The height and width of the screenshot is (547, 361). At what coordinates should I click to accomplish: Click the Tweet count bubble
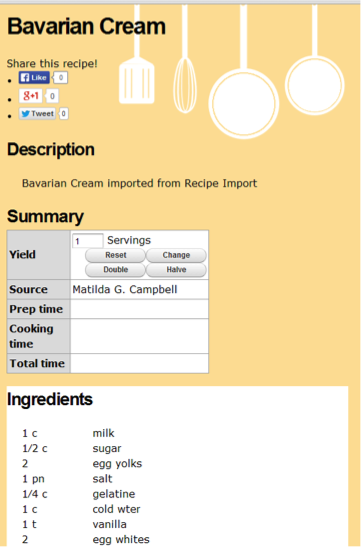point(63,114)
